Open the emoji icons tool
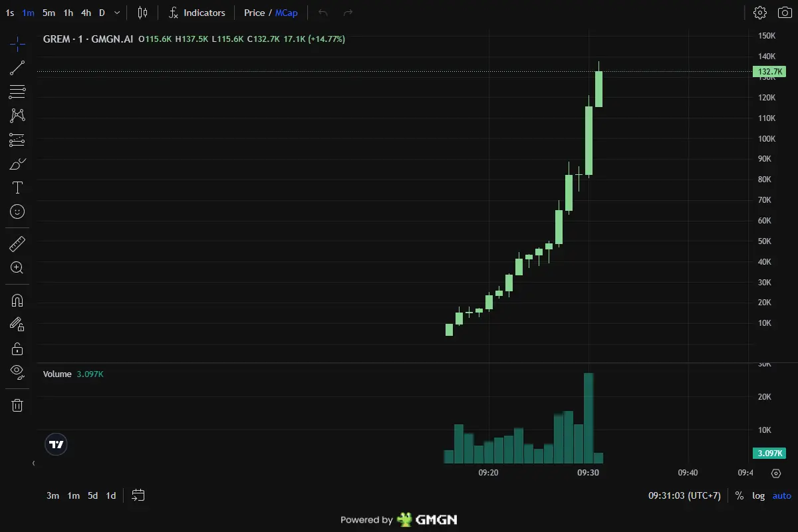The height and width of the screenshot is (532, 798). [17, 211]
